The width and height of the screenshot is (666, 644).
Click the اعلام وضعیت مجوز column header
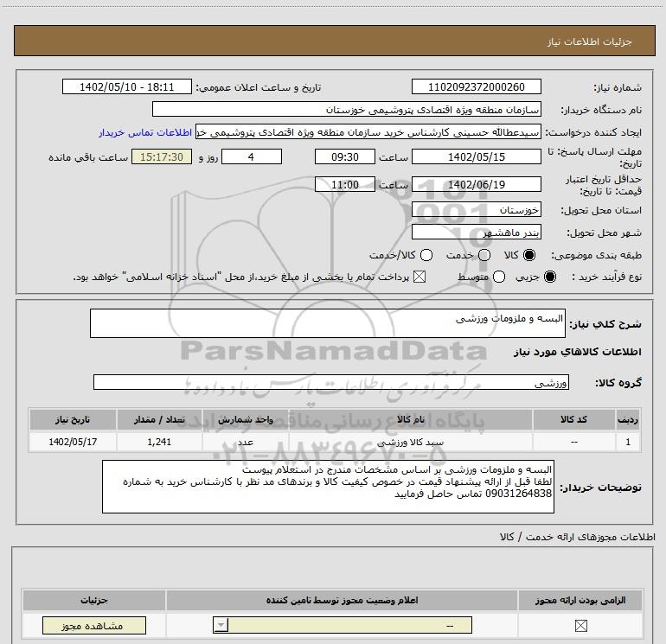point(342,600)
